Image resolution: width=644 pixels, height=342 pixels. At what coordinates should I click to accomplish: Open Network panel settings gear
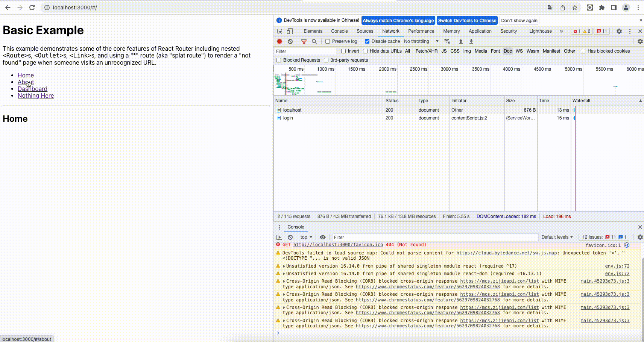[x=640, y=41]
